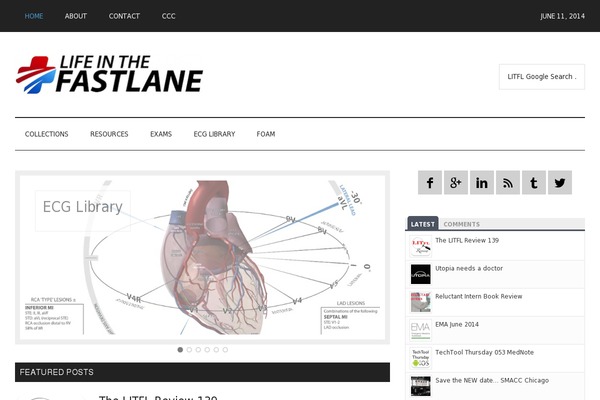
Task: Click the Reluctant Intern thumbnail
Action: tap(421, 302)
